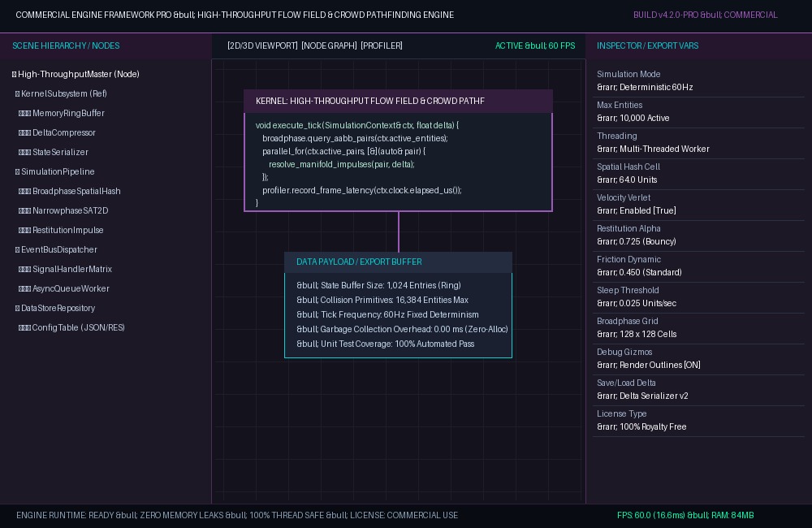Click State Buffer Size 1,024 Entries line
This screenshot has width=812, height=528.
[x=378, y=285]
